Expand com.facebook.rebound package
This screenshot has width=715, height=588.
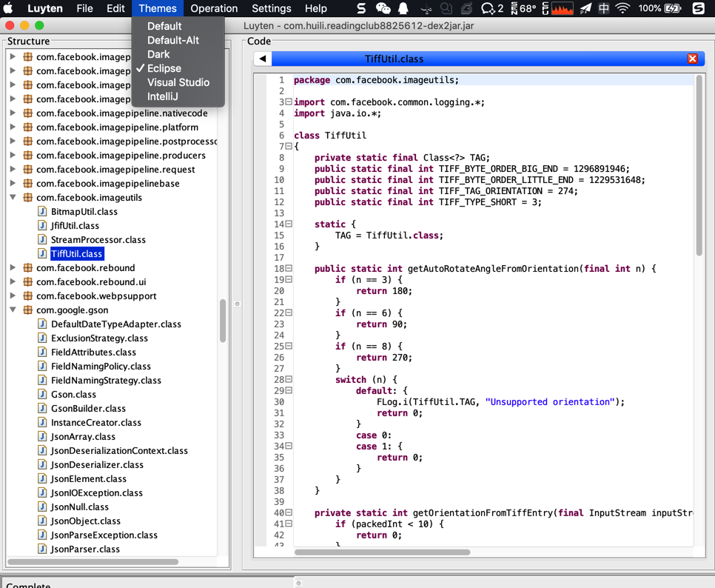13,267
